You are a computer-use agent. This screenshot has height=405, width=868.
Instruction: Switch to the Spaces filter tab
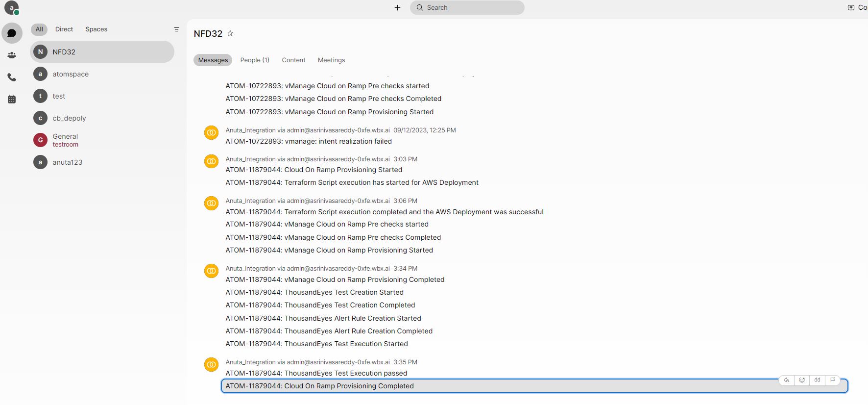tap(96, 29)
